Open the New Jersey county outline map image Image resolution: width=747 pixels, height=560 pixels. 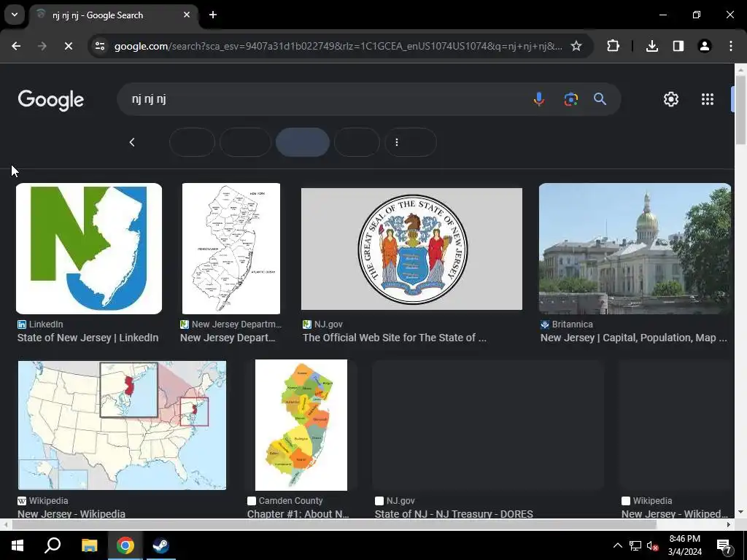click(x=231, y=249)
